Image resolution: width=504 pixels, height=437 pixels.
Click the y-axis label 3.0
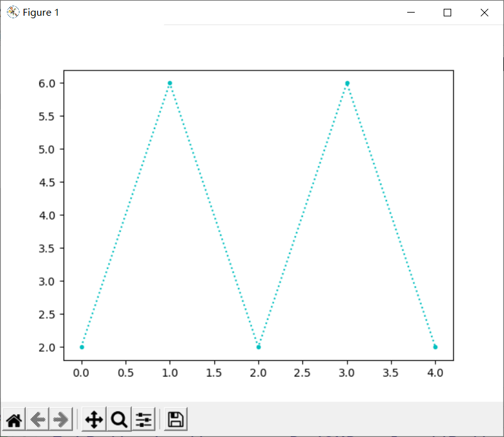click(47, 282)
